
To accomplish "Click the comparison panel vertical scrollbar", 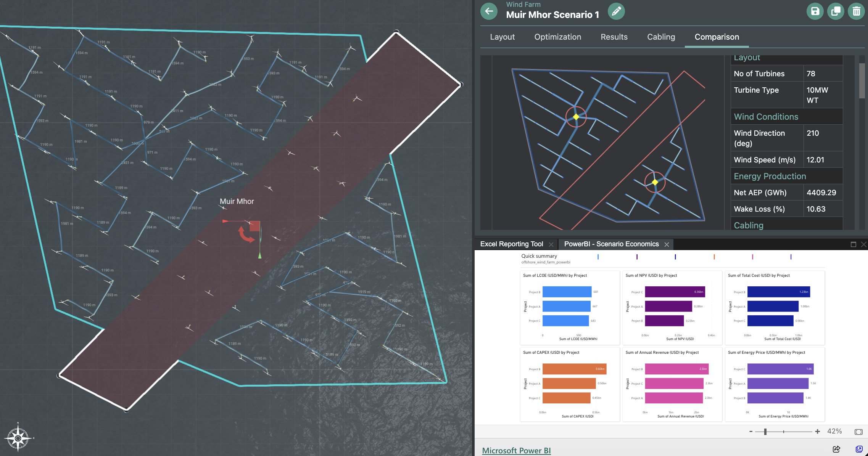I will [862, 80].
